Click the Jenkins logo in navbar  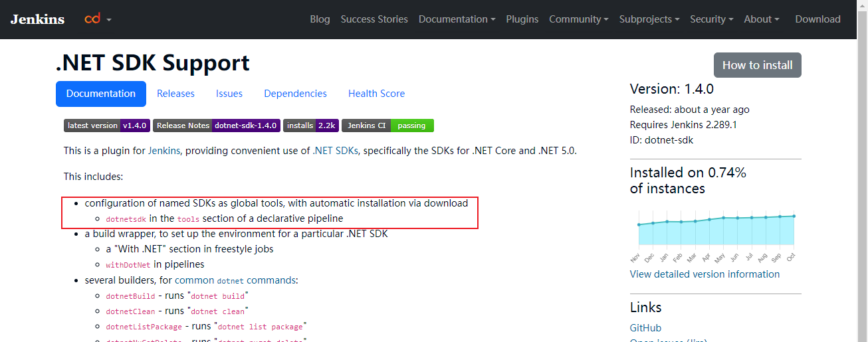37,19
